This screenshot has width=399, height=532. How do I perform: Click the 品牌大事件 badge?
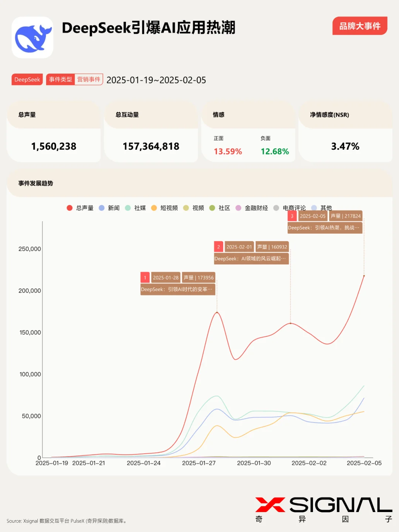(360, 26)
